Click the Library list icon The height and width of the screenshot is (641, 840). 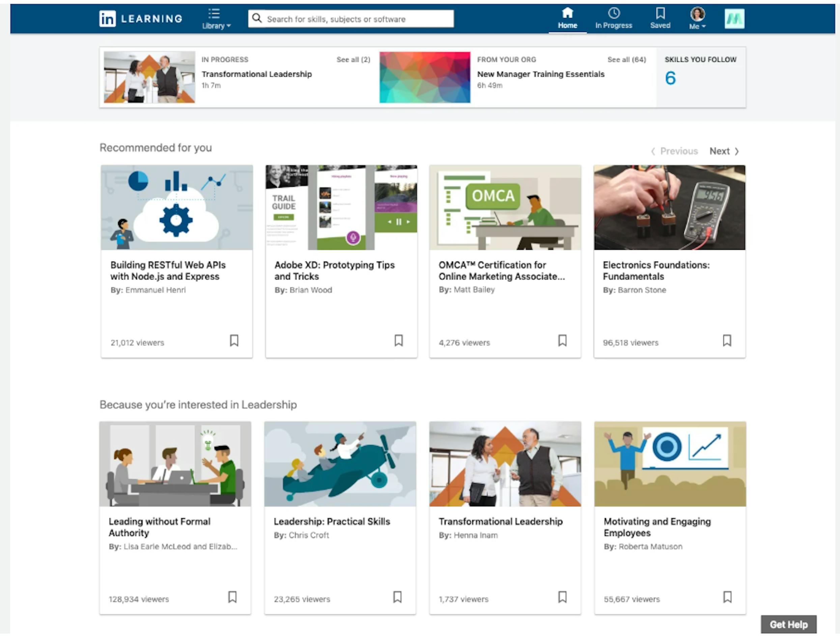pos(214,13)
